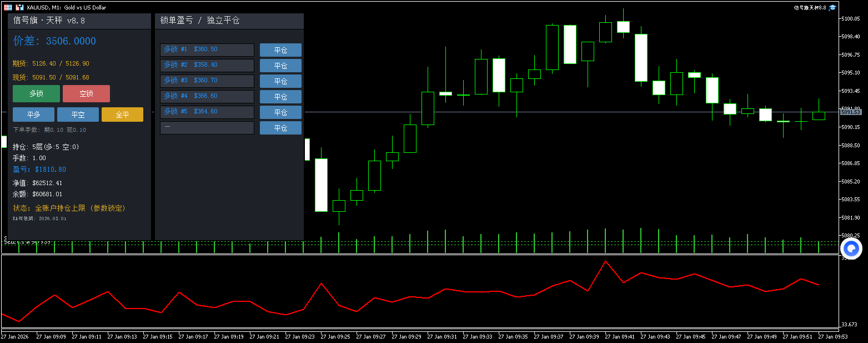The width and height of the screenshot is (868, 343).
Task: Click the 余额: $60681.01 value
Action: (x=38, y=194)
